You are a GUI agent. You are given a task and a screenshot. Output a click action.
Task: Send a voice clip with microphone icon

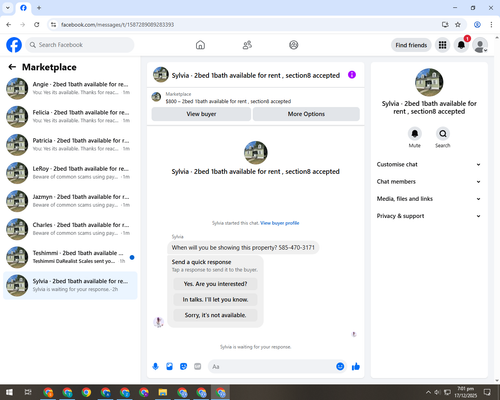(x=155, y=367)
